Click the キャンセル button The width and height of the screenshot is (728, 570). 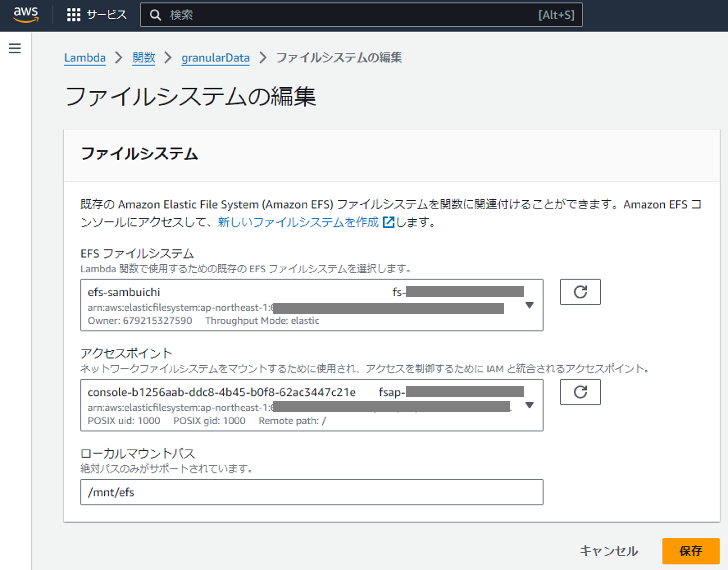click(x=608, y=551)
